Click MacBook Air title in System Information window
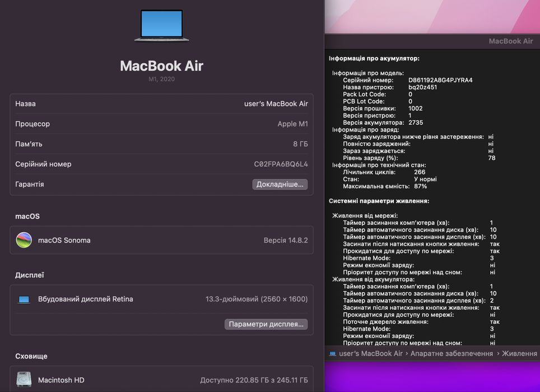This screenshot has width=540, height=392. click(x=511, y=41)
